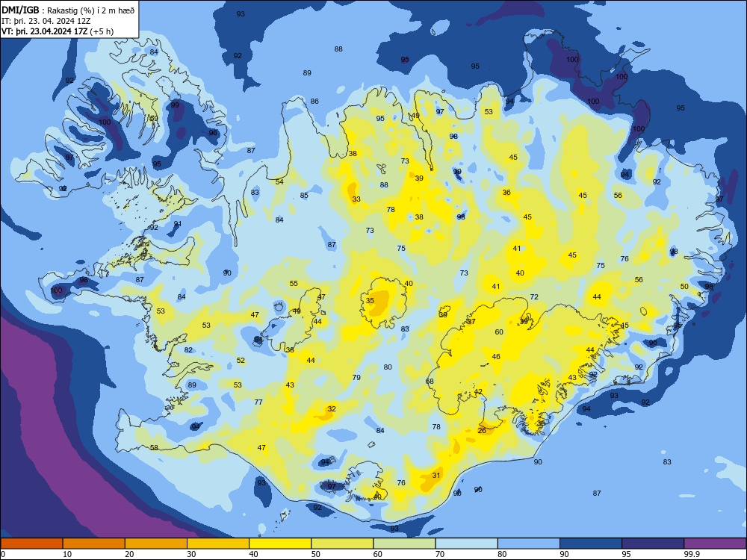
Task: Click the 'IT: þri. 23. 04. 2024 12Z' line
Action: coord(46,21)
